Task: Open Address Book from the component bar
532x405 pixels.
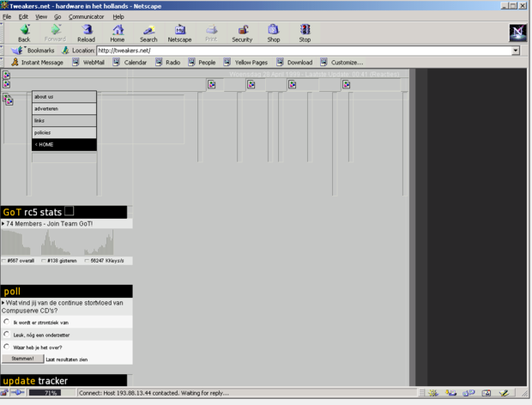Action: point(487,393)
